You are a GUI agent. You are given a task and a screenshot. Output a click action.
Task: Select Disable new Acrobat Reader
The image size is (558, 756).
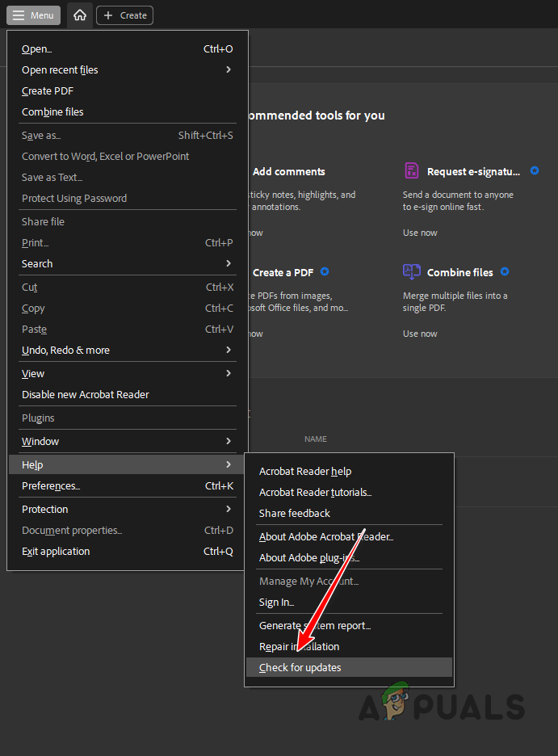tap(128, 394)
